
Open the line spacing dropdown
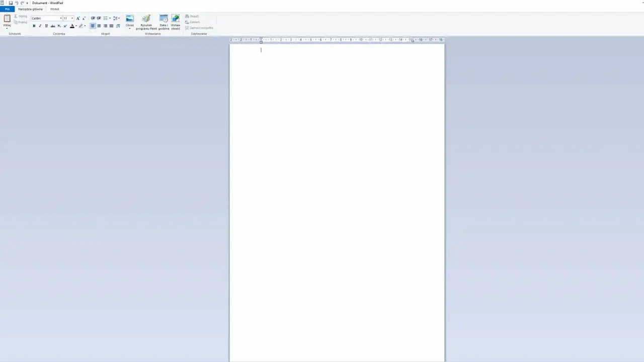coord(116,18)
